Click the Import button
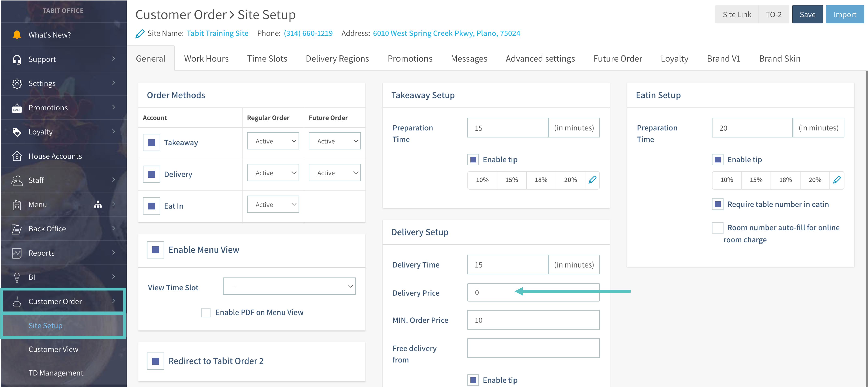The width and height of the screenshot is (868, 387). pos(844,14)
